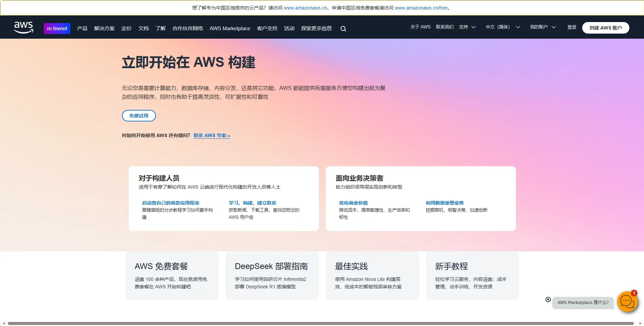Open the orange chat support bubble

tap(627, 301)
